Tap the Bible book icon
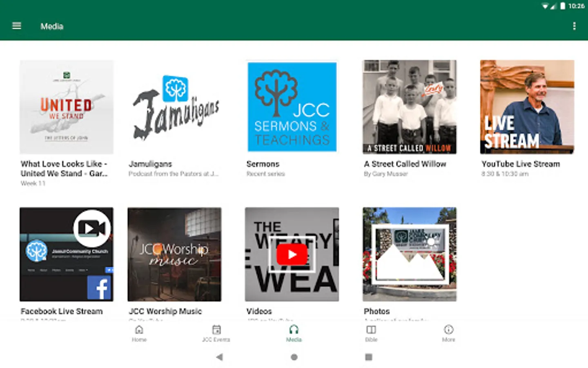588x368 pixels. pyautogui.click(x=371, y=330)
